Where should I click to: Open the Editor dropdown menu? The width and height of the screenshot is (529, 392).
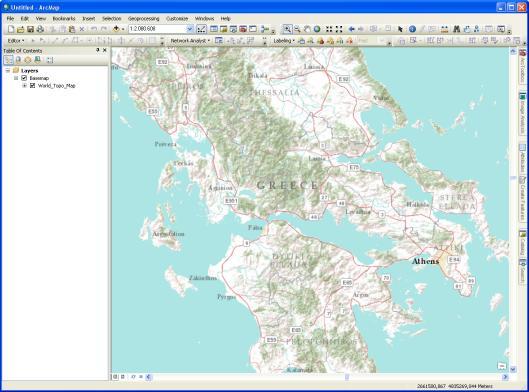pos(16,41)
